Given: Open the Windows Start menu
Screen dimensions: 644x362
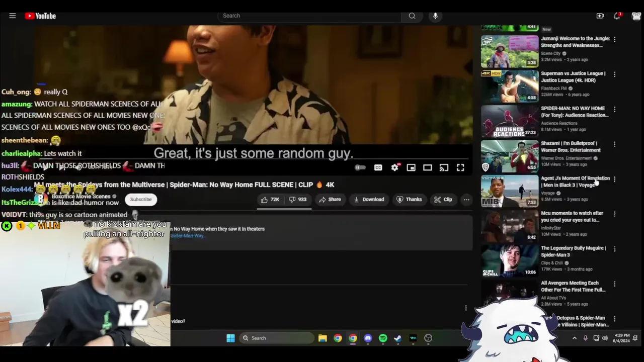Looking at the screenshot, I should click(230, 338).
